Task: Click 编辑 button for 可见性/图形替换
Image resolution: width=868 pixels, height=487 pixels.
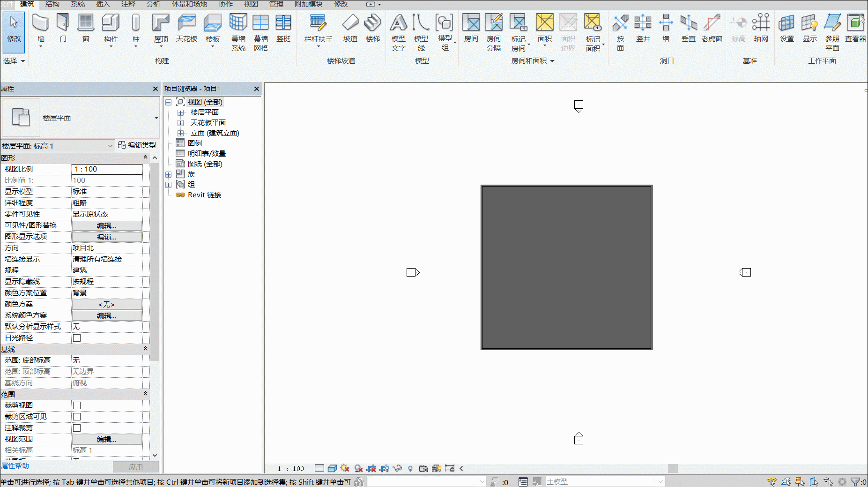Action: [107, 225]
